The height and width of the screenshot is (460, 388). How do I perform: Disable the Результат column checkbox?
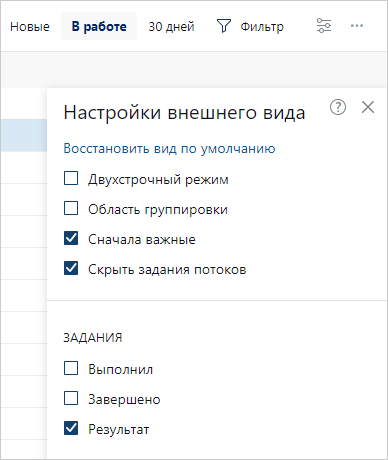coord(71,428)
